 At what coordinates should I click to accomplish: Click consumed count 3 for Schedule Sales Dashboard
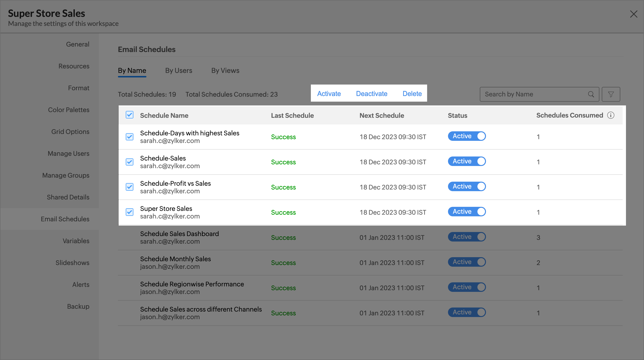(538, 237)
